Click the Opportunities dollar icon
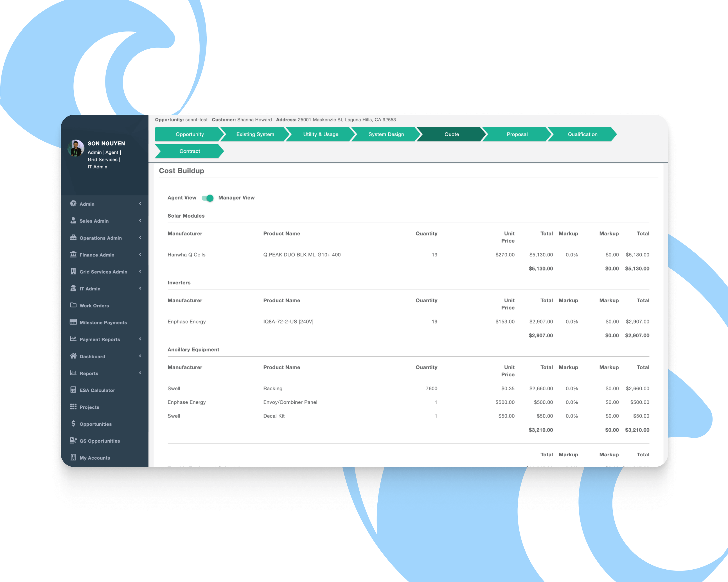The height and width of the screenshot is (582, 728). point(73,423)
